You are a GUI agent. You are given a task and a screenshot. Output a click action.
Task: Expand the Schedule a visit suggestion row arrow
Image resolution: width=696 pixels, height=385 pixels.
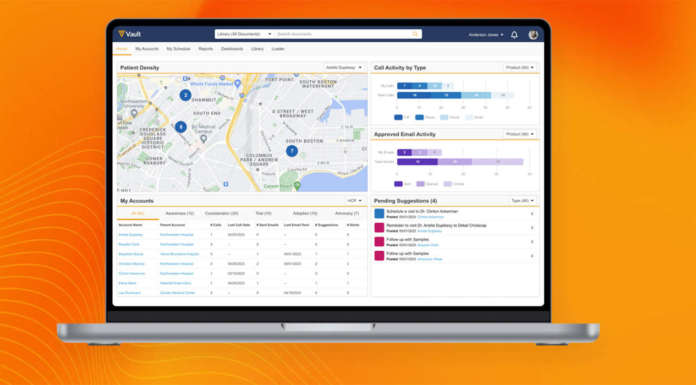(x=532, y=214)
